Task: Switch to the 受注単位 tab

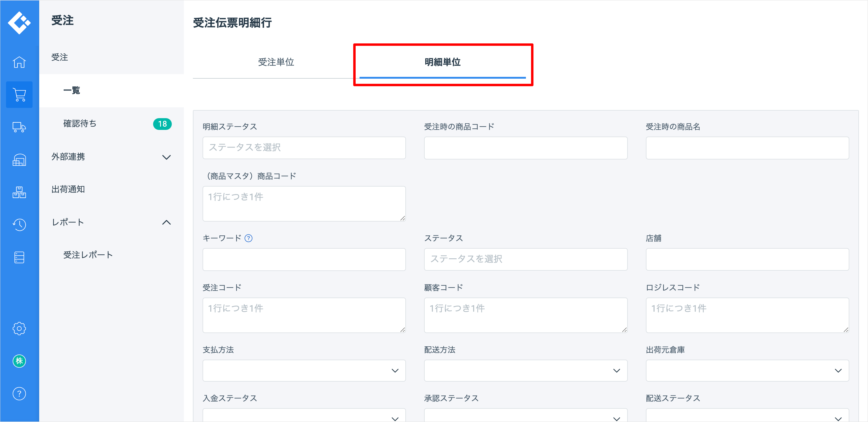Action: [x=276, y=62]
